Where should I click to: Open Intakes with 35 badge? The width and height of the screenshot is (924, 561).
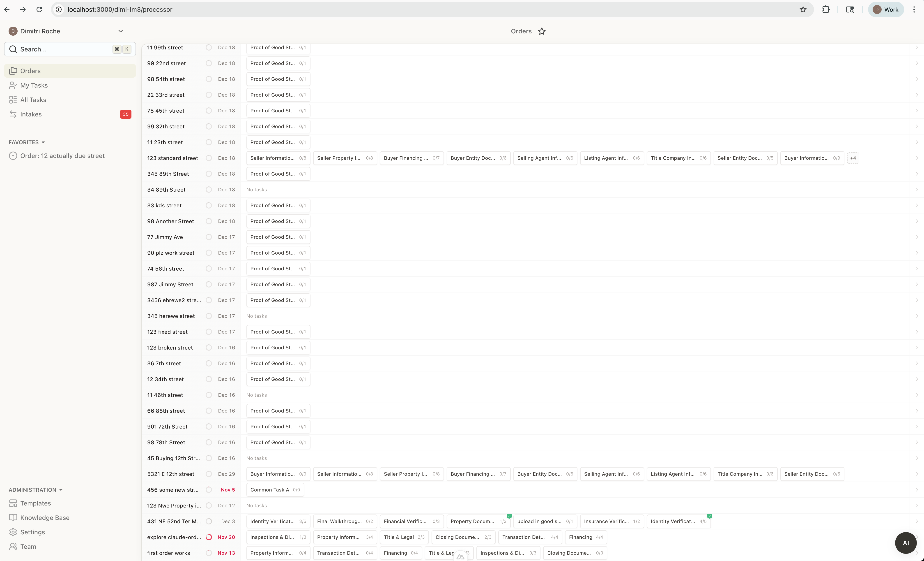(31, 114)
